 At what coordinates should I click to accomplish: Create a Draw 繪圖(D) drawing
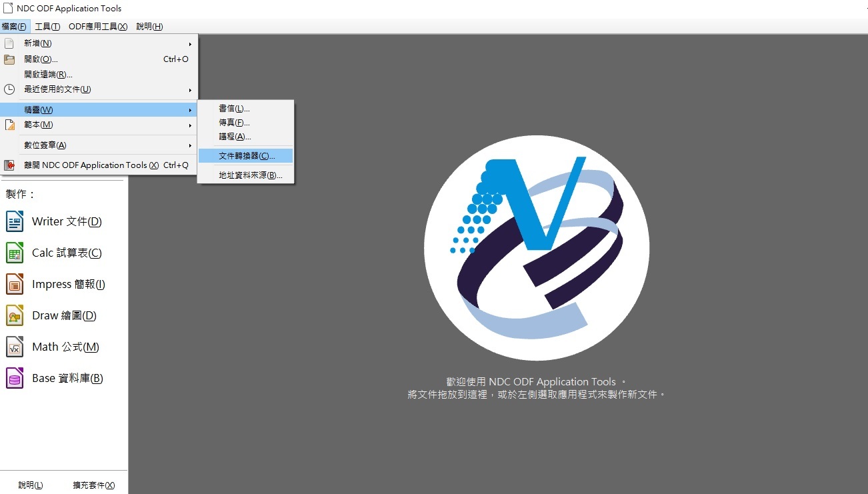(64, 315)
